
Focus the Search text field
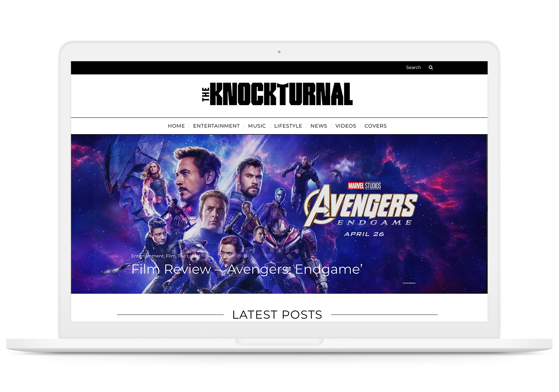click(414, 67)
